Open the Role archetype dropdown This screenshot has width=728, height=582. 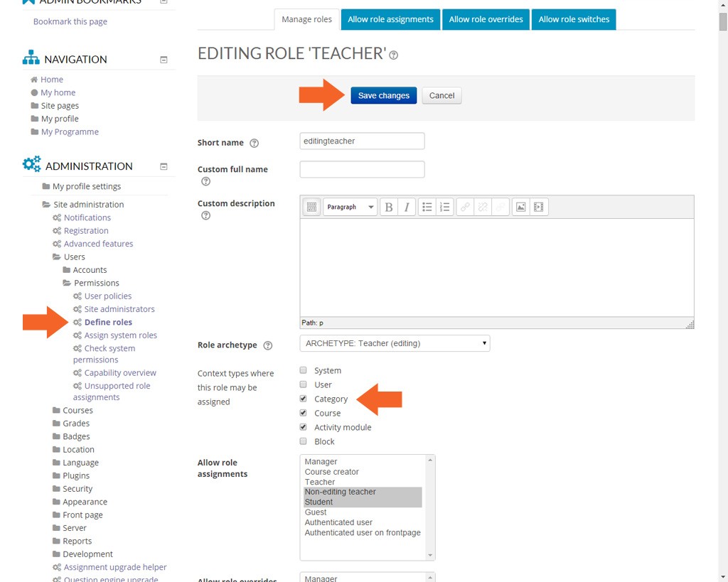pyautogui.click(x=395, y=343)
